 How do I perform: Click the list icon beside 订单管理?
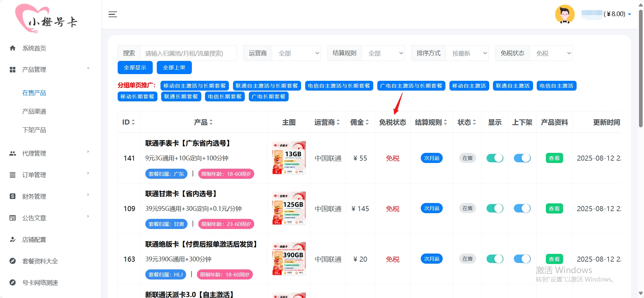[12, 175]
